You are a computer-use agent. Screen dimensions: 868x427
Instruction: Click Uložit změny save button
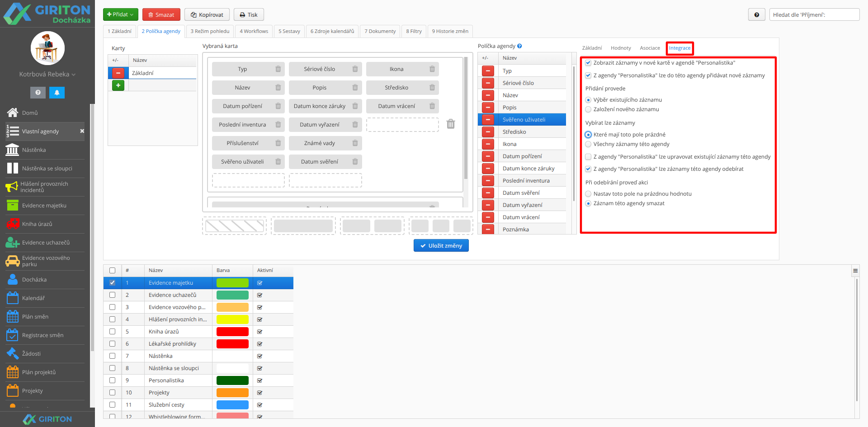(x=441, y=245)
